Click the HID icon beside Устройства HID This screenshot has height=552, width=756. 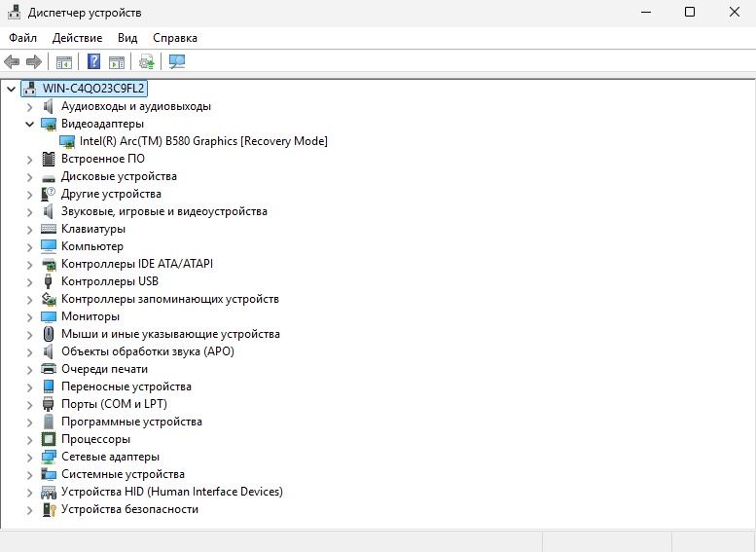pyautogui.click(x=49, y=493)
